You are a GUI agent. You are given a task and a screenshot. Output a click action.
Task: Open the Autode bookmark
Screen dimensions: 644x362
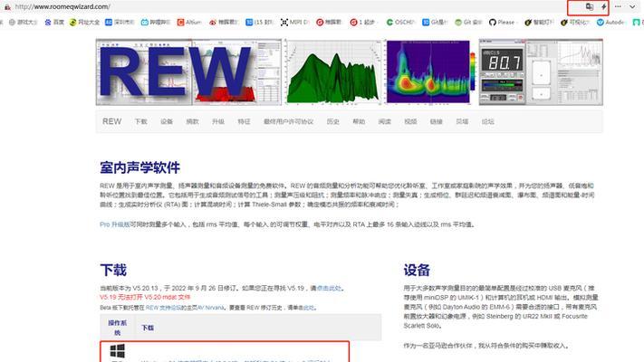point(610,22)
